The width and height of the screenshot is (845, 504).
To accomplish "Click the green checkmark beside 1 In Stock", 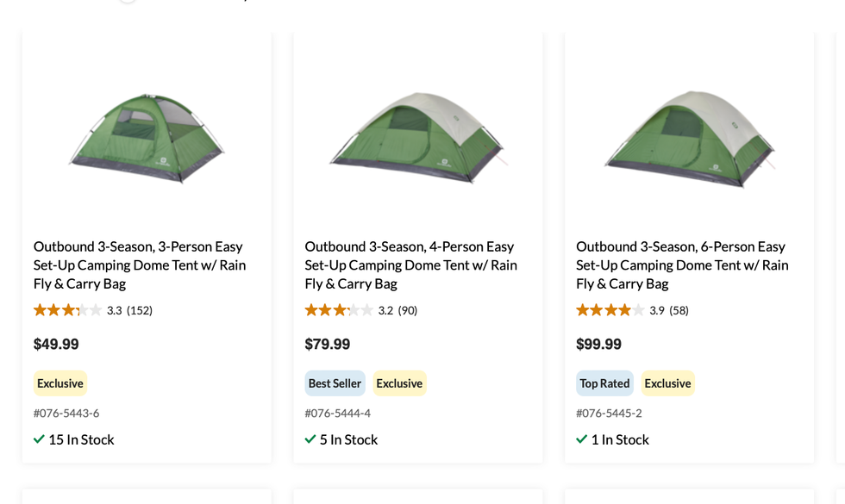I will click(581, 439).
